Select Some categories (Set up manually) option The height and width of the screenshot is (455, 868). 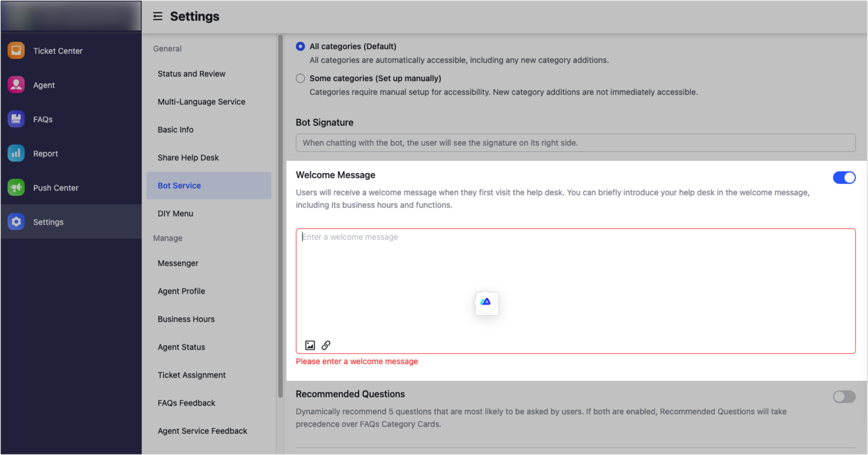[300, 78]
